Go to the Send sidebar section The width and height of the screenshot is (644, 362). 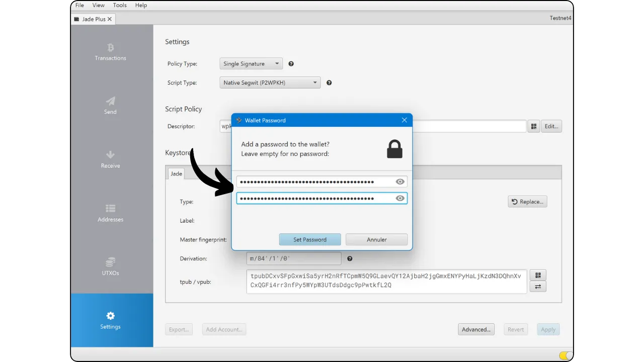pyautogui.click(x=110, y=106)
